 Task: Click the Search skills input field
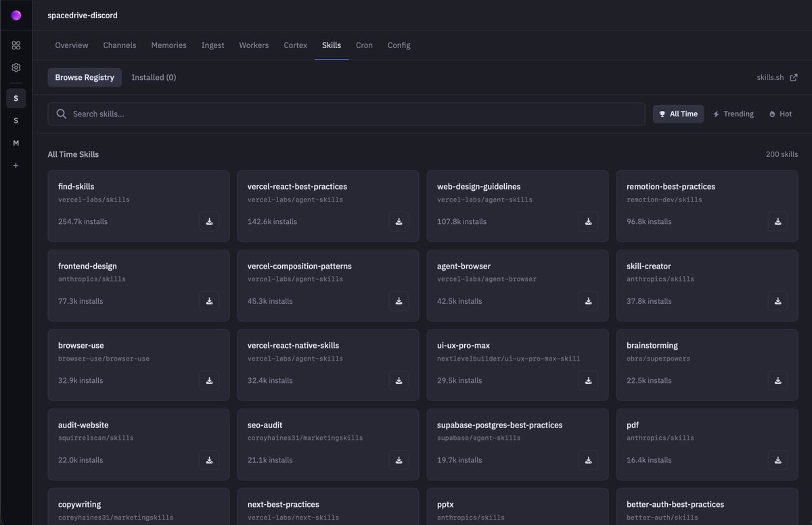[x=346, y=114]
